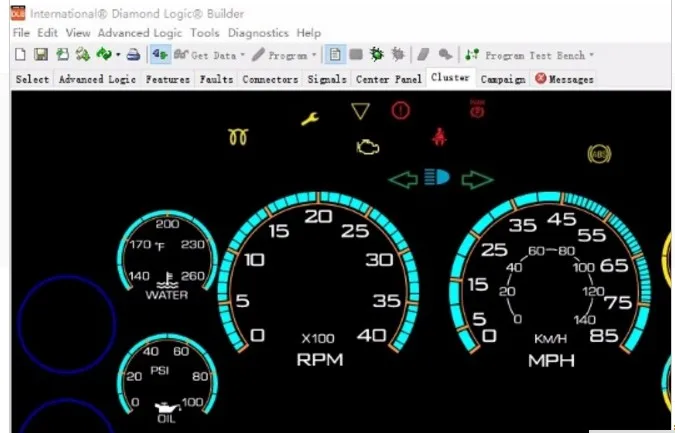Click the red circle exclamation brake indicator

(401, 111)
